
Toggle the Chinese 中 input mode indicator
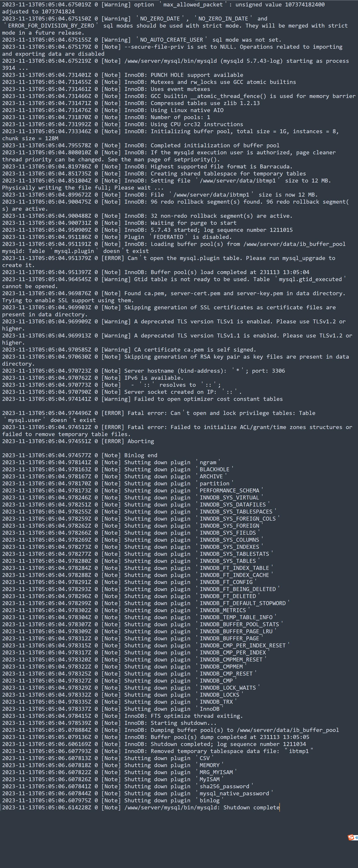356,837
